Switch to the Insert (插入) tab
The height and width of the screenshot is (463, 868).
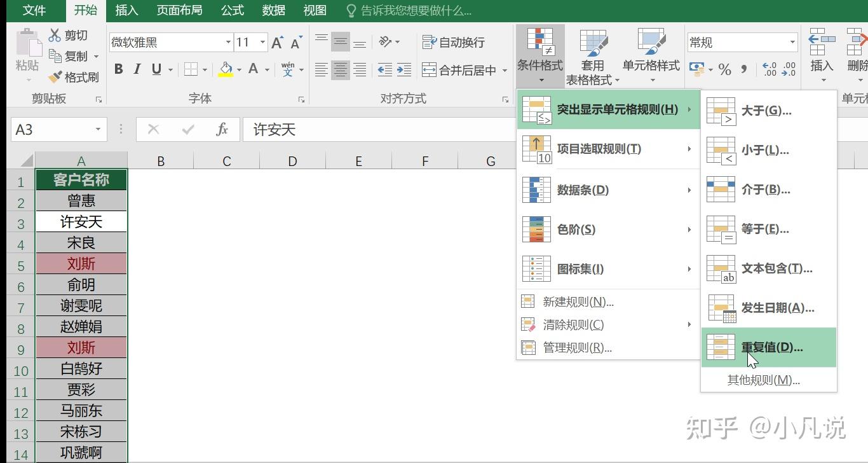coord(126,10)
